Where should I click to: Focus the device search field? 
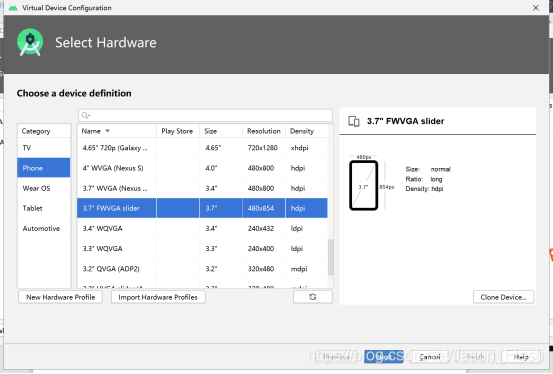click(205, 115)
